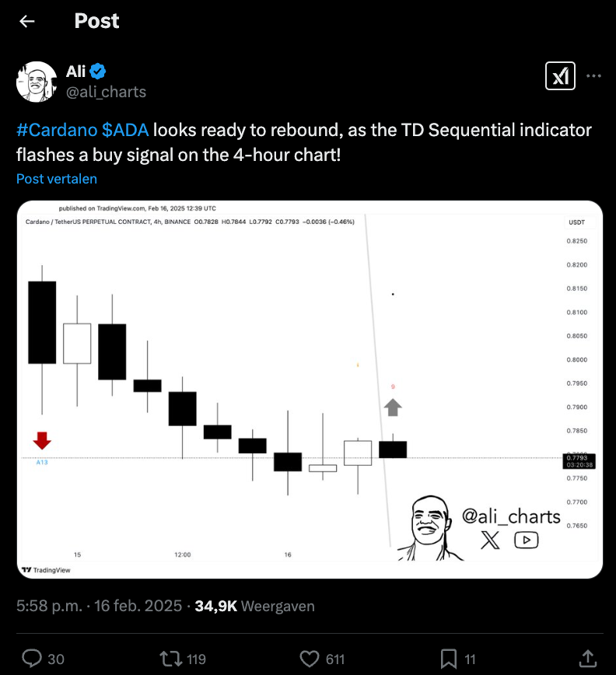Click the 119 repost count
This screenshot has height=675, width=616.
point(197,659)
